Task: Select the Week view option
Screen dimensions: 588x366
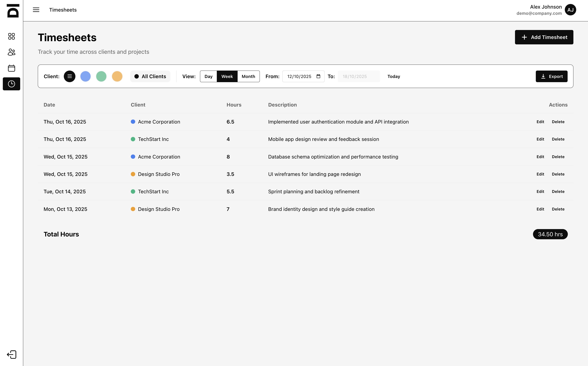Action: coord(227,77)
